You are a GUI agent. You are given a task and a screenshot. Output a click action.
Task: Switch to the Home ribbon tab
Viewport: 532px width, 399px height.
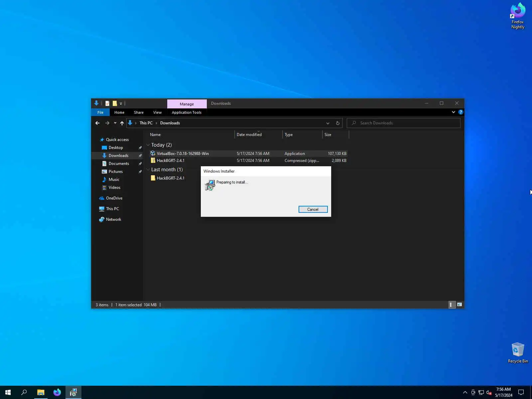coord(119,112)
